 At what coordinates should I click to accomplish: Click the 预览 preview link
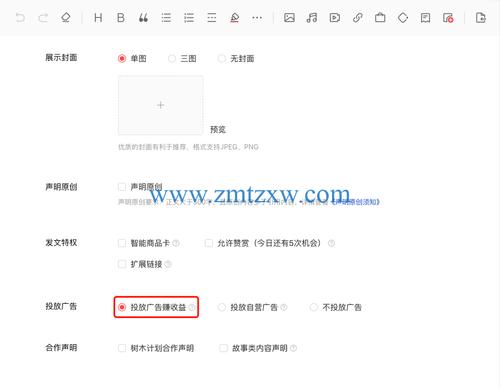(218, 129)
